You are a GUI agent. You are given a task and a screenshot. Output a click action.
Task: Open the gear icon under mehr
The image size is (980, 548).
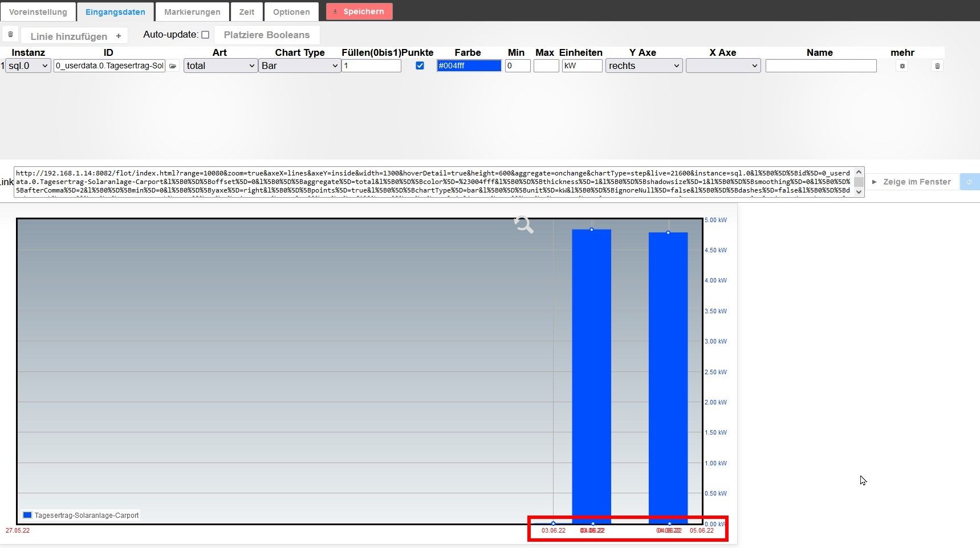(x=902, y=66)
